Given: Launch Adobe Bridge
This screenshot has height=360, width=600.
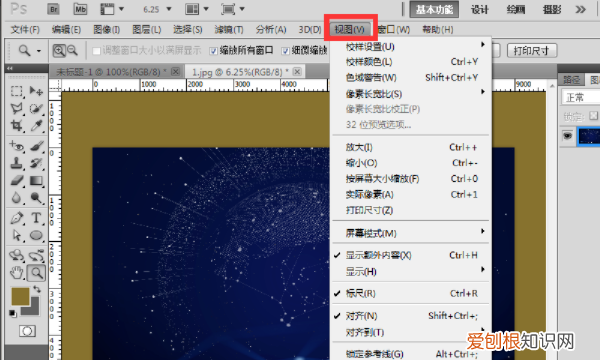Looking at the screenshot, I should click(x=53, y=9).
